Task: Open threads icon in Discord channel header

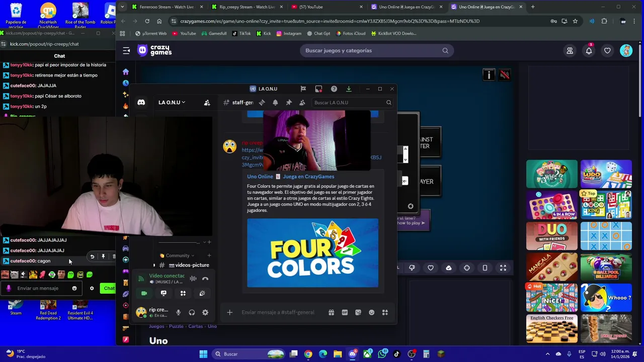Action: (262, 103)
